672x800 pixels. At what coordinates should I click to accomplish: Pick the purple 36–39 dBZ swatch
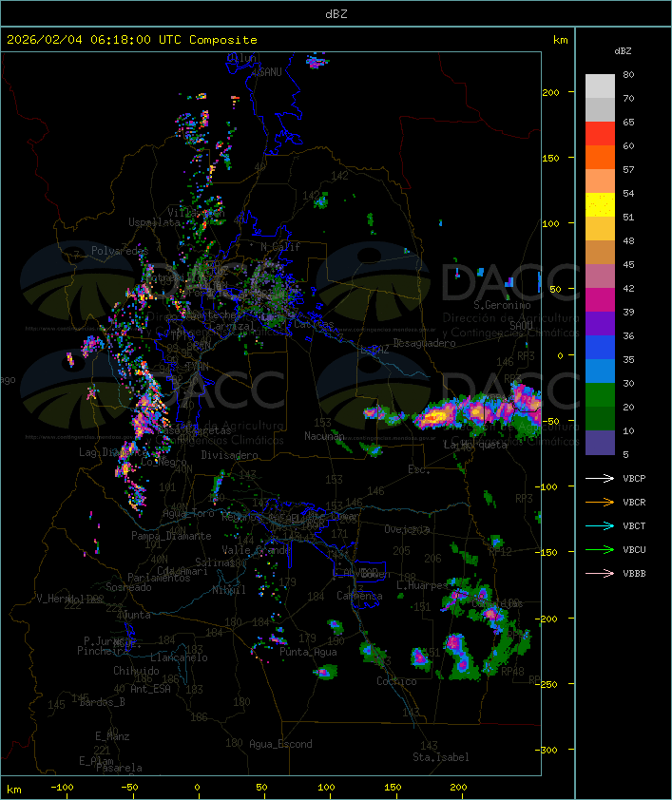(x=600, y=323)
